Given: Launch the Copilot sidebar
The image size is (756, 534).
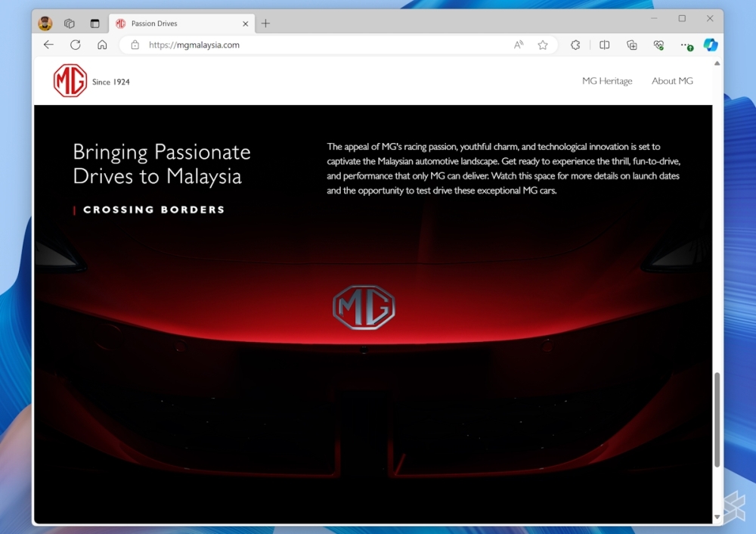Looking at the screenshot, I should [x=710, y=45].
